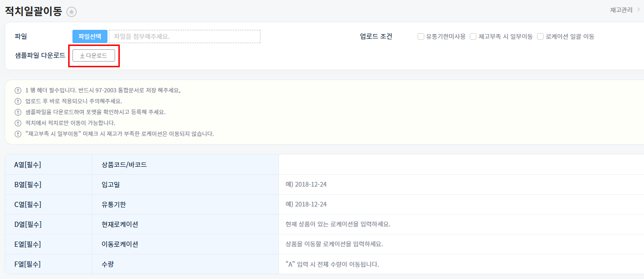Toggle the 로케이션 일괄 이동 checkbox
Screen dimensions: 644x279
pyautogui.click(x=540, y=36)
